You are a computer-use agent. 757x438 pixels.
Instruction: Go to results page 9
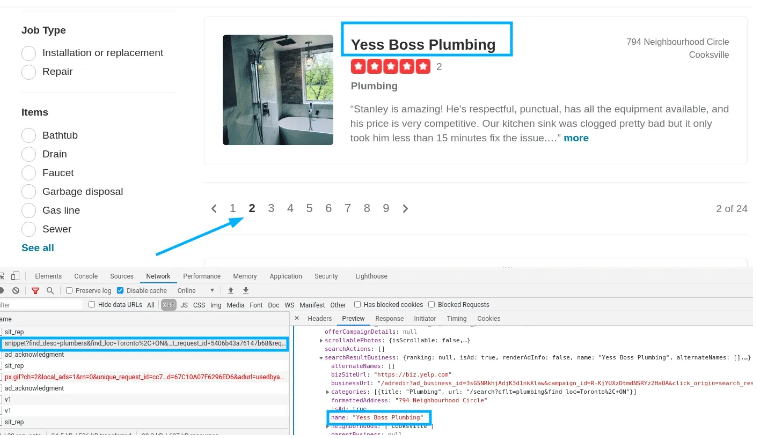pos(386,209)
